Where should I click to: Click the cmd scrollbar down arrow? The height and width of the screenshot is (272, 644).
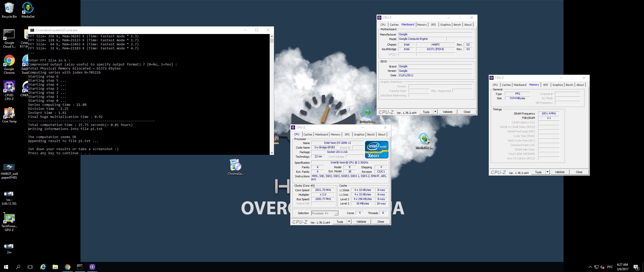point(272,153)
